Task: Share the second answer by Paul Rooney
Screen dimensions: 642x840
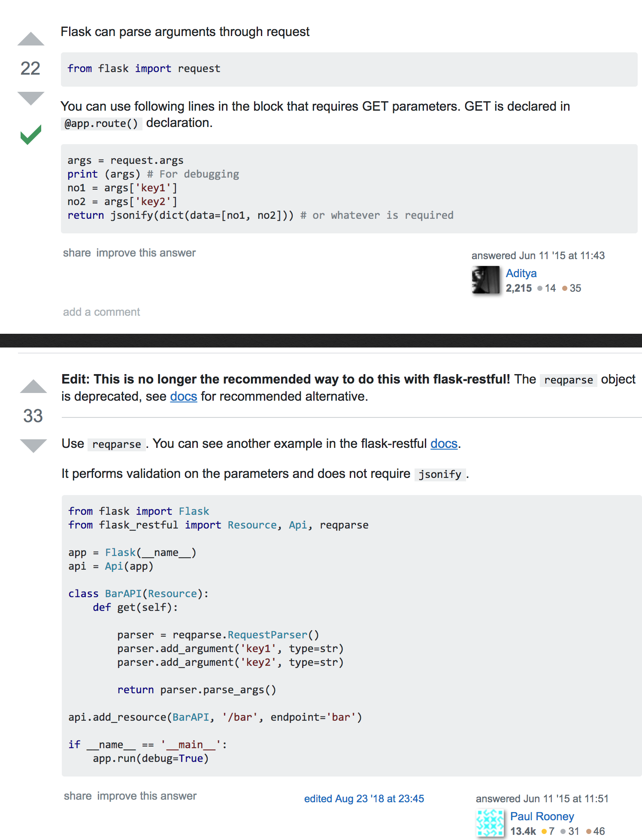Action: 78,796
